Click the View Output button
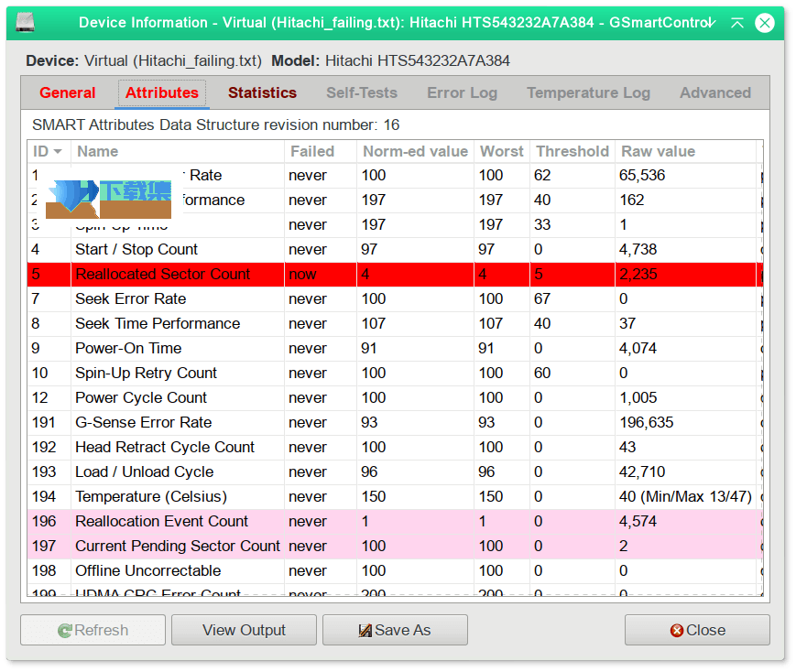The image size is (796, 672). (245, 631)
